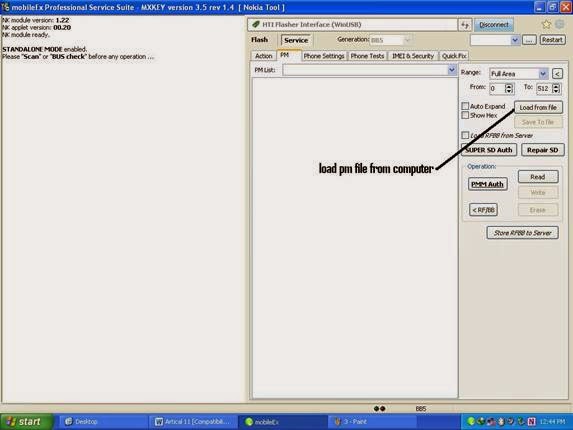Switch to the Word document taskbar item

point(194,422)
